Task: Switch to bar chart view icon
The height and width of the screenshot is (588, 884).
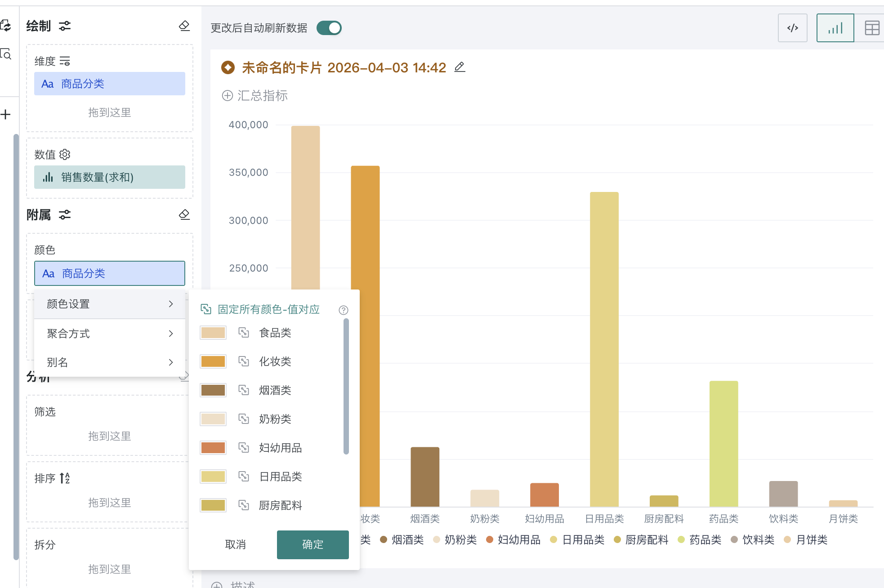Action: pos(835,28)
